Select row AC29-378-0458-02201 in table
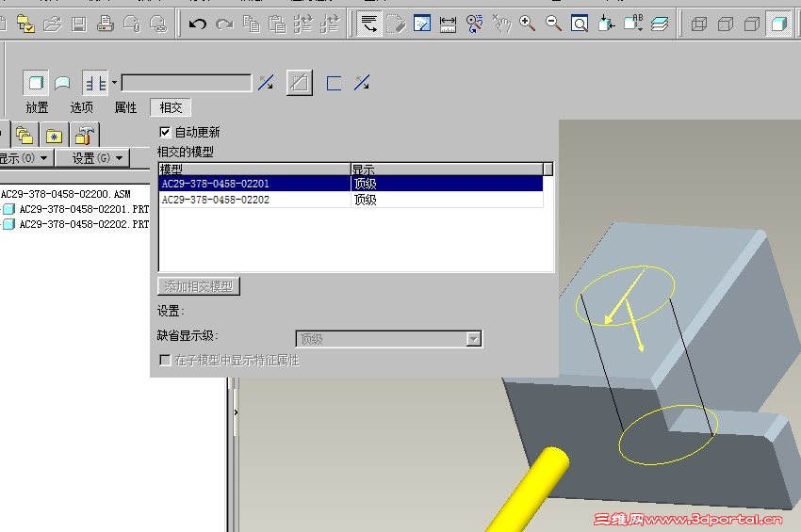Screen dimensions: 801x532 (x=351, y=184)
